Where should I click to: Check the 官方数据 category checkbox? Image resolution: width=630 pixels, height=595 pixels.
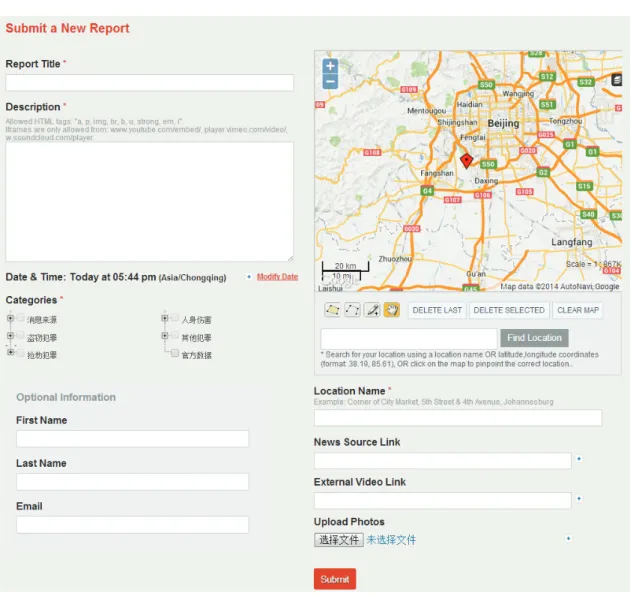[175, 353]
